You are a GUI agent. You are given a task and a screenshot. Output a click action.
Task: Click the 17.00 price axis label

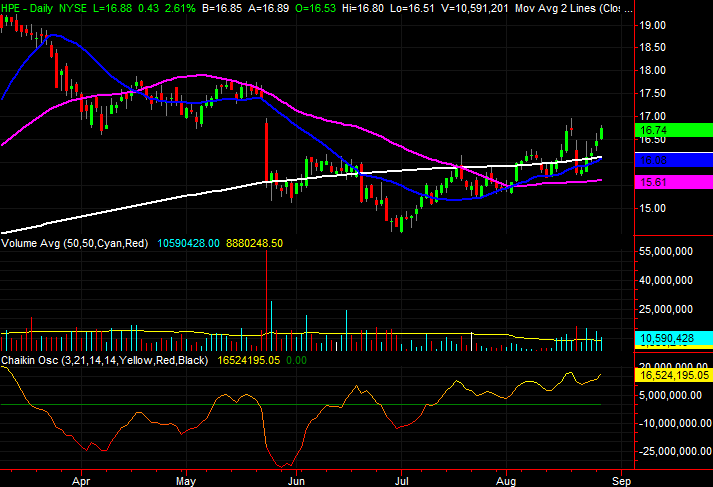pyautogui.click(x=653, y=116)
